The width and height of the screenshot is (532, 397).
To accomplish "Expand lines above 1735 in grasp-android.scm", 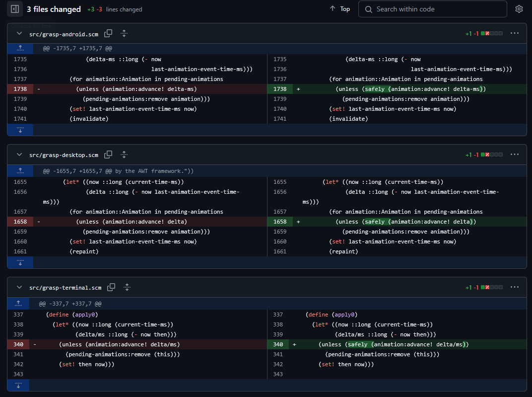I will point(20,49).
